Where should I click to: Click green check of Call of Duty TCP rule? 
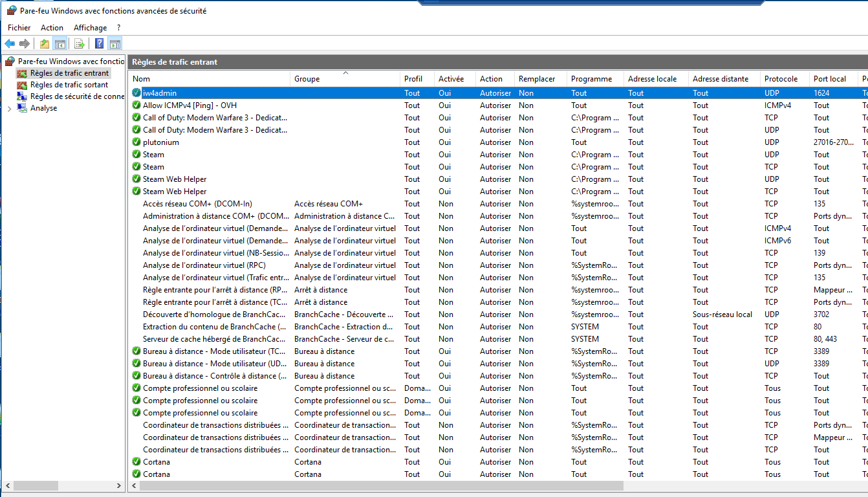click(x=136, y=118)
